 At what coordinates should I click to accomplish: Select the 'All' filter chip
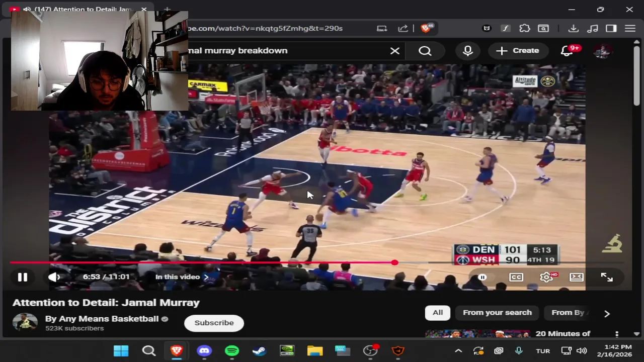tap(438, 313)
